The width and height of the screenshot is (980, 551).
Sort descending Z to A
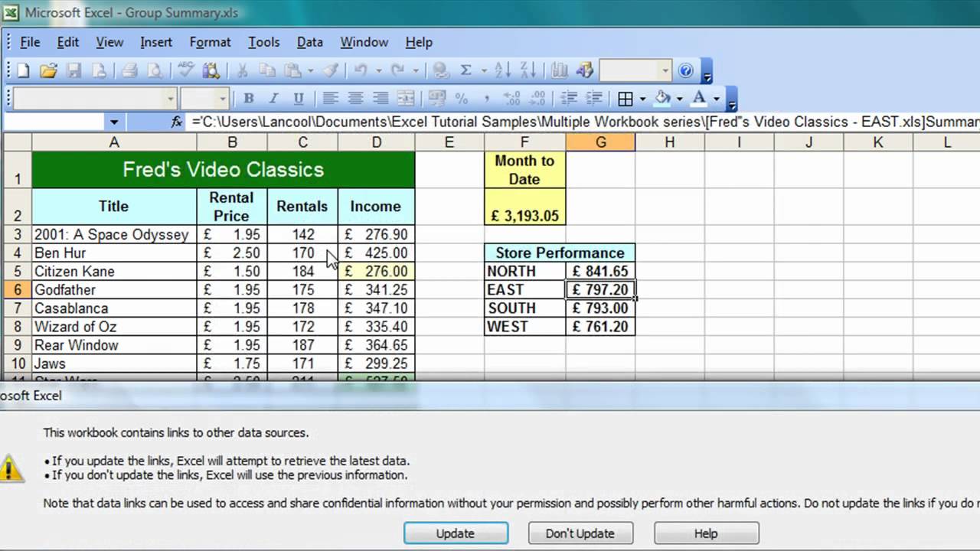(528, 71)
